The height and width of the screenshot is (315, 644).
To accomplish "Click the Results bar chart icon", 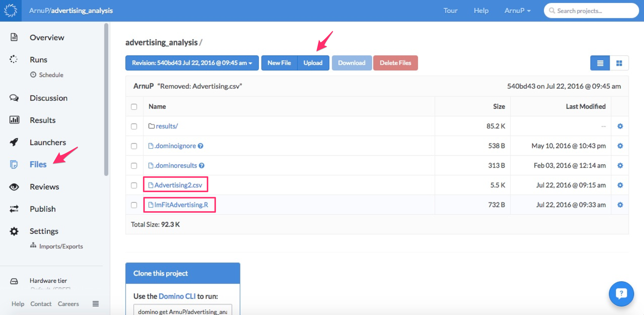I will (x=14, y=120).
